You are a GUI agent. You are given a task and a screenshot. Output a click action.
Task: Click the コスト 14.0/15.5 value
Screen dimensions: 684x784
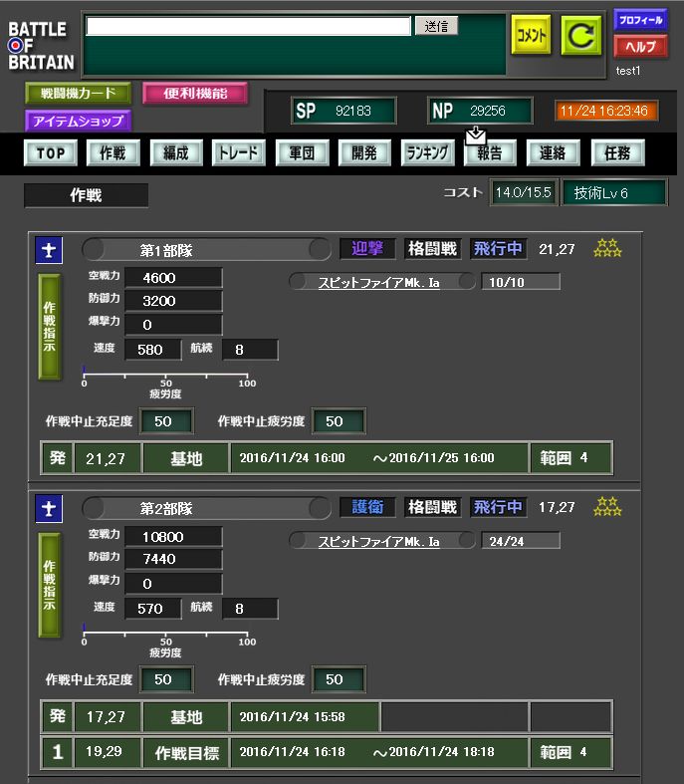click(523, 192)
